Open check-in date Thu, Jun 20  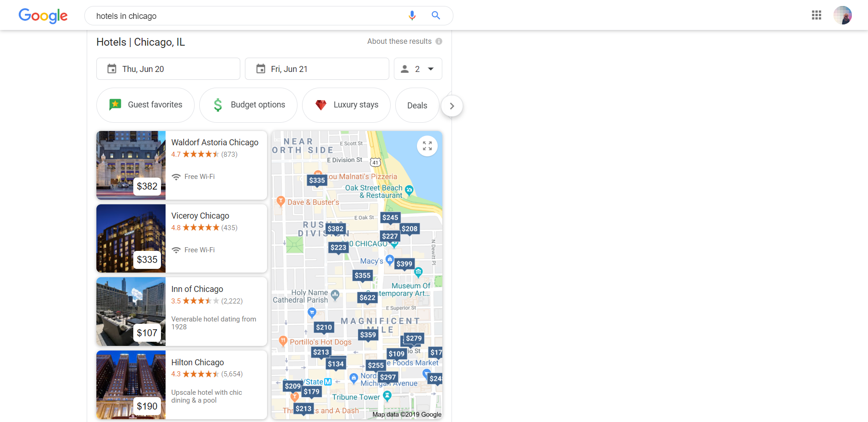[x=168, y=69]
